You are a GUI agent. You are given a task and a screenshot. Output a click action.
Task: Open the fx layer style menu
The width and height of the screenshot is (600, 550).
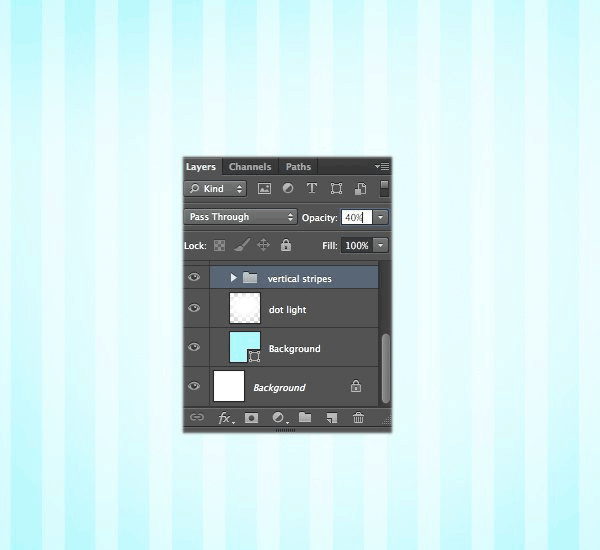click(x=226, y=418)
